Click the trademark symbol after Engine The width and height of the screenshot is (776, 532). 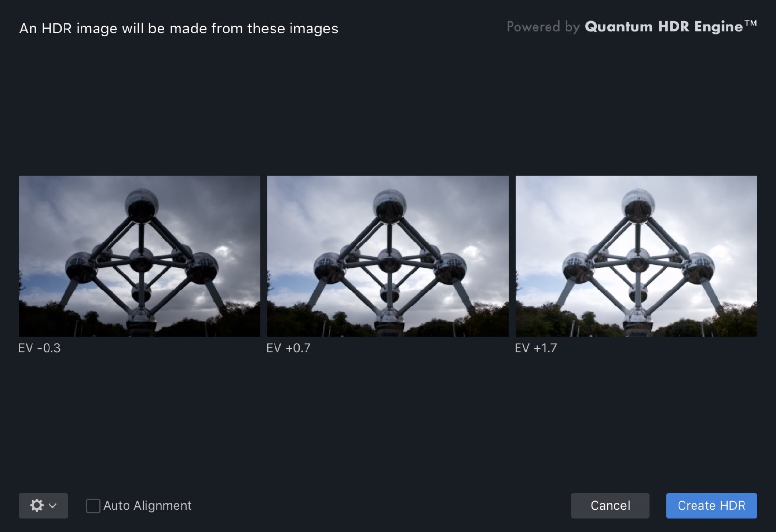pos(750,23)
